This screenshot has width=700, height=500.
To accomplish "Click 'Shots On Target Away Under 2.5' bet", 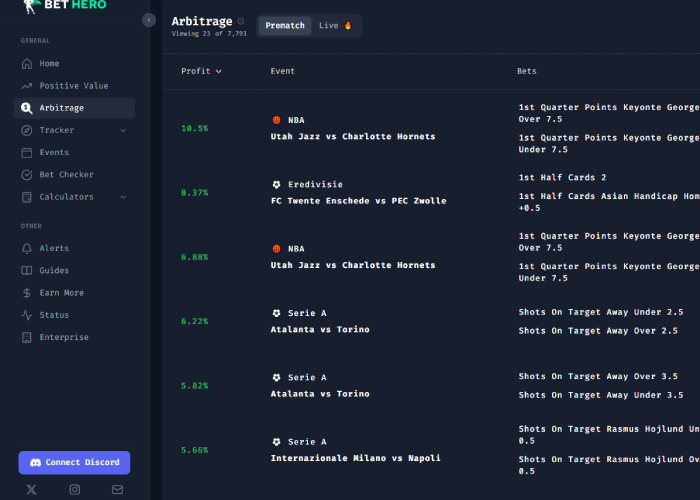I will pos(600,312).
